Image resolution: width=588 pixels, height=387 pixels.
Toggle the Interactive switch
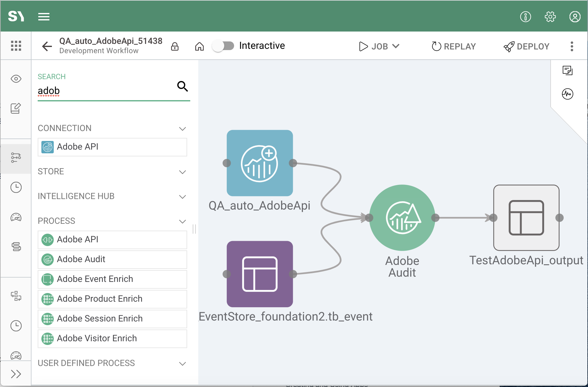pyautogui.click(x=223, y=46)
